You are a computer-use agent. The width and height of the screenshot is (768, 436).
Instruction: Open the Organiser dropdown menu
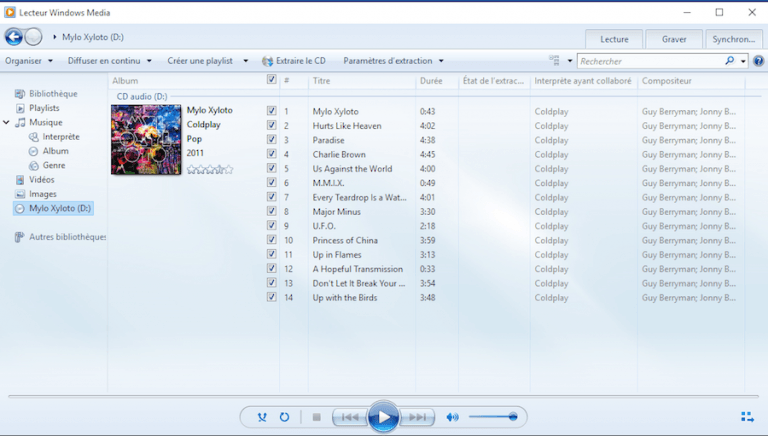(29, 61)
